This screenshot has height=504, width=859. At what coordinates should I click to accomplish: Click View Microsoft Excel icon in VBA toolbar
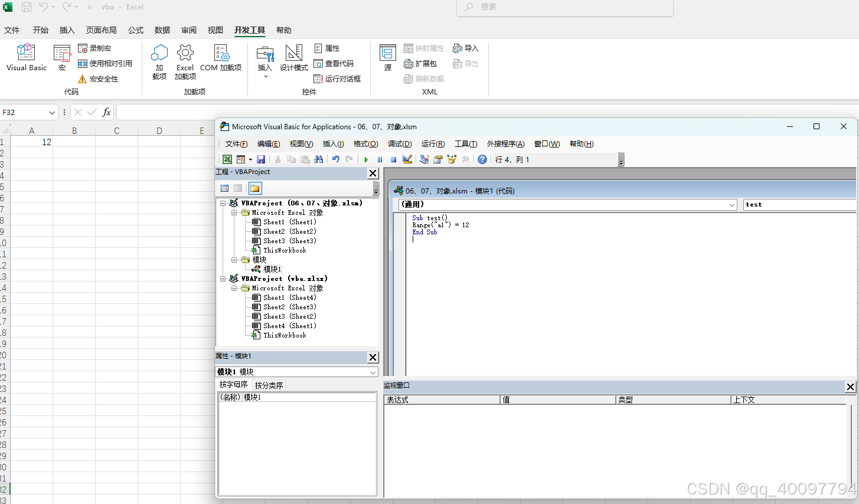pos(227,159)
